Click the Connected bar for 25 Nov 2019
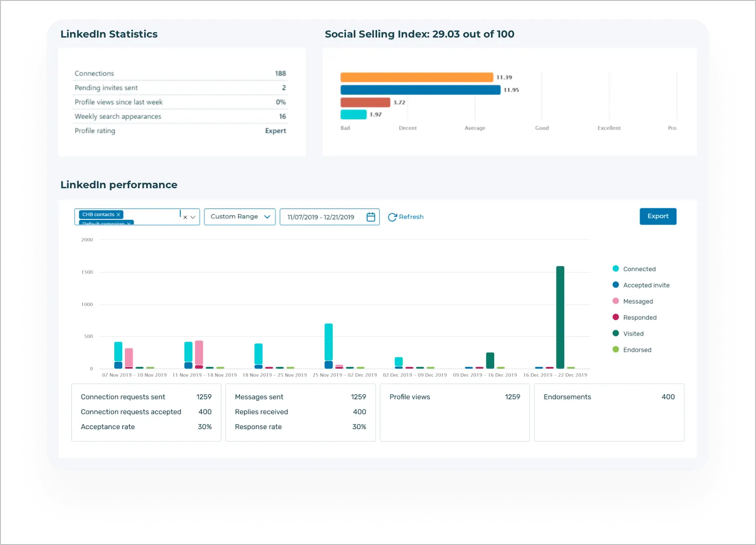The height and width of the screenshot is (545, 756). coord(329,342)
